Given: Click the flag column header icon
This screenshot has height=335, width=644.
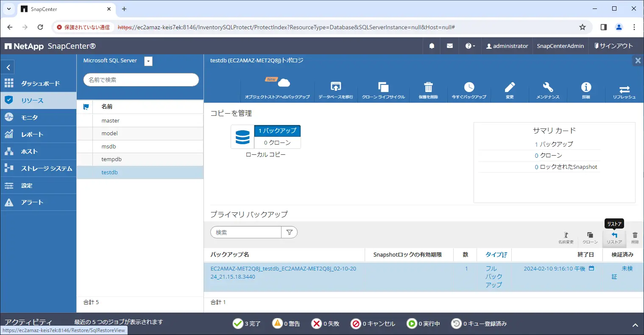Looking at the screenshot, I should 86,107.
